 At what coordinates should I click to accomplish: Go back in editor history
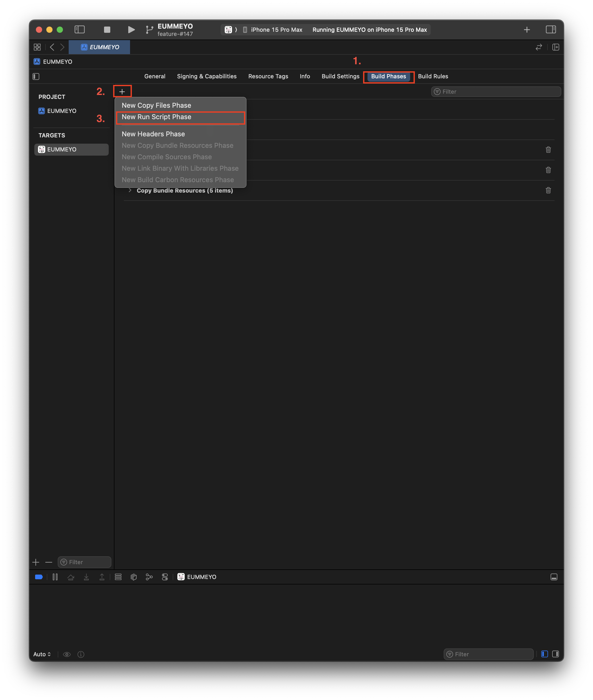[x=52, y=47]
